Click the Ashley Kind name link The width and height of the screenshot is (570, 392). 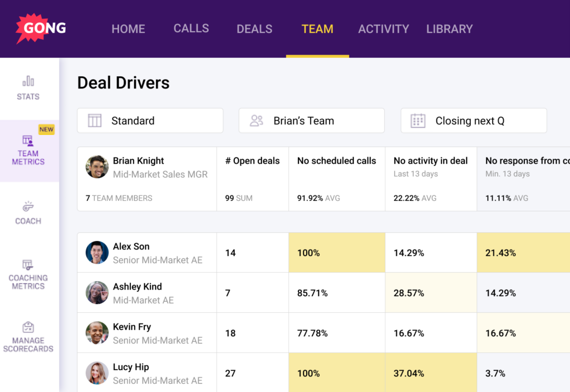[137, 287]
